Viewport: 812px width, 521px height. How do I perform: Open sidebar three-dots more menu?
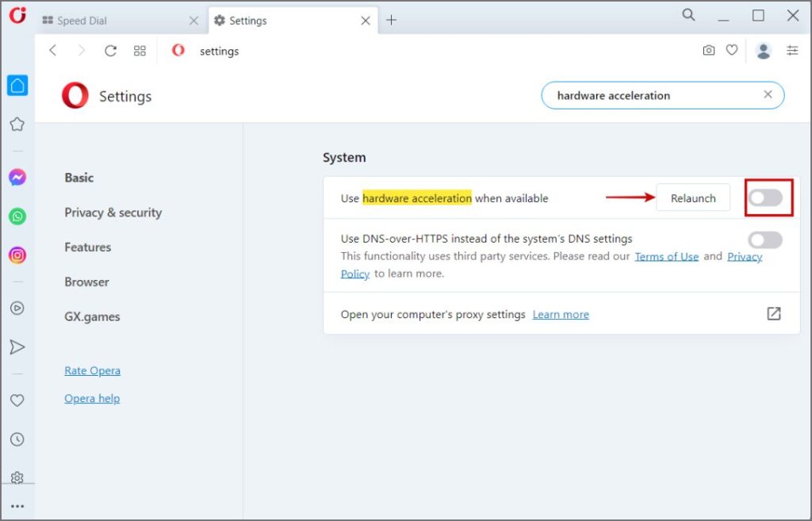pyautogui.click(x=17, y=506)
